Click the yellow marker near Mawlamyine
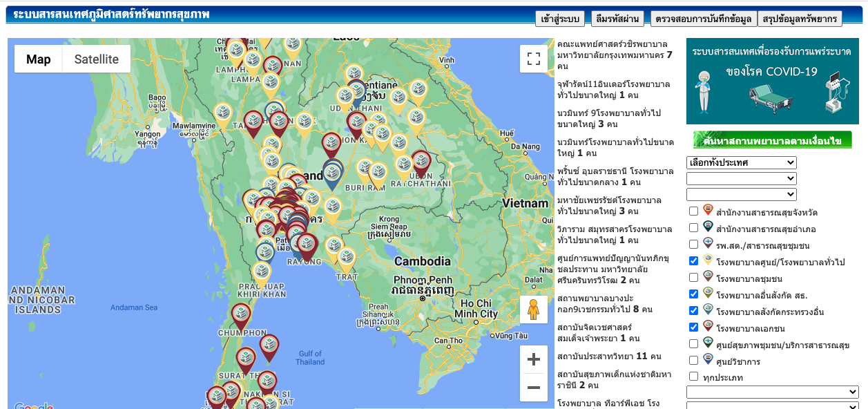Viewport: 868px width, 409px height. click(222, 114)
